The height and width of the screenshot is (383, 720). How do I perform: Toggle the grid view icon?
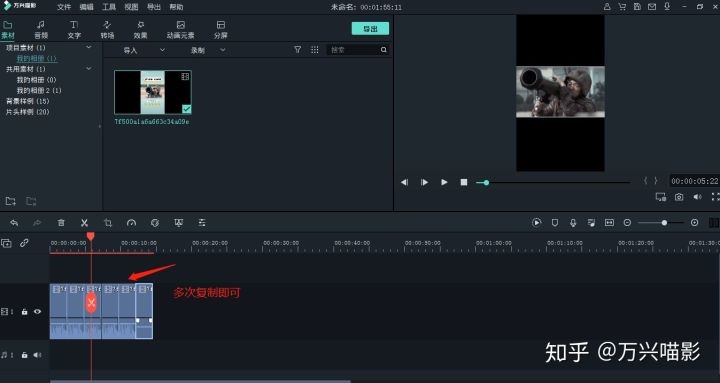click(x=315, y=50)
